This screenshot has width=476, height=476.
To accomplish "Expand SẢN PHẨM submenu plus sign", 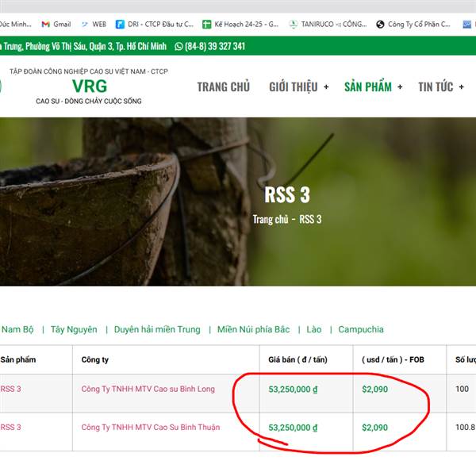I will coord(400,87).
